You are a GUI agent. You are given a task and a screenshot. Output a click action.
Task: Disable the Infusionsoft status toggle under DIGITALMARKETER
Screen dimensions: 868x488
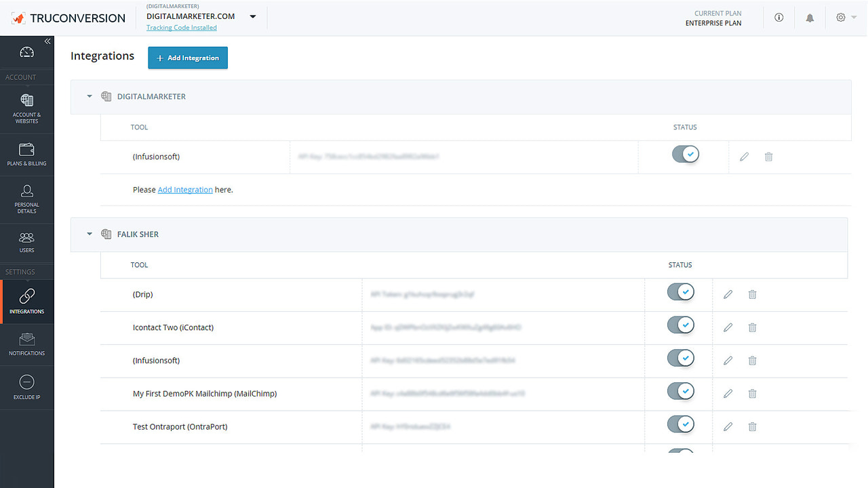coord(685,154)
